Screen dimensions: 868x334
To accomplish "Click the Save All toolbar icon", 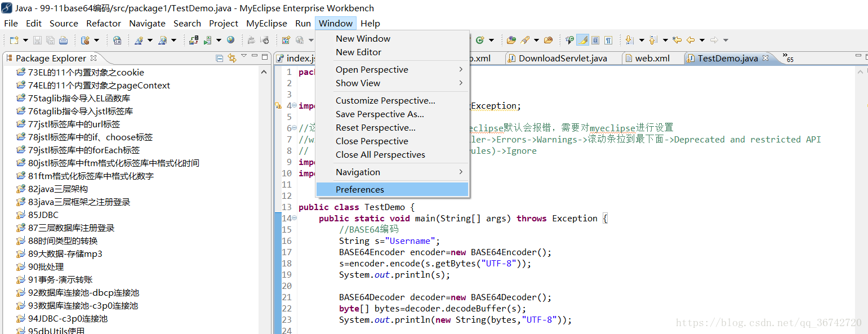I will [x=50, y=40].
